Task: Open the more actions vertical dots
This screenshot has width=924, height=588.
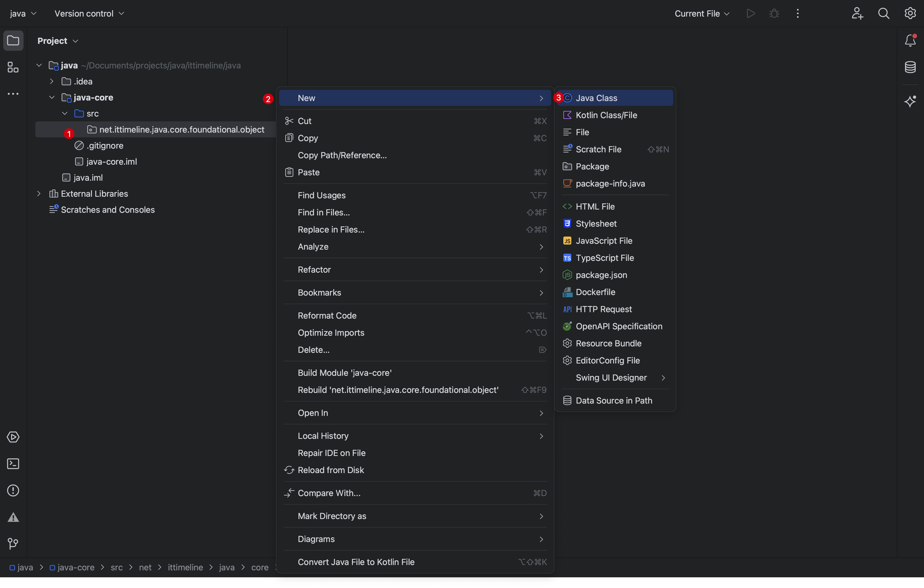Action: pyautogui.click(x=798, y=13)
